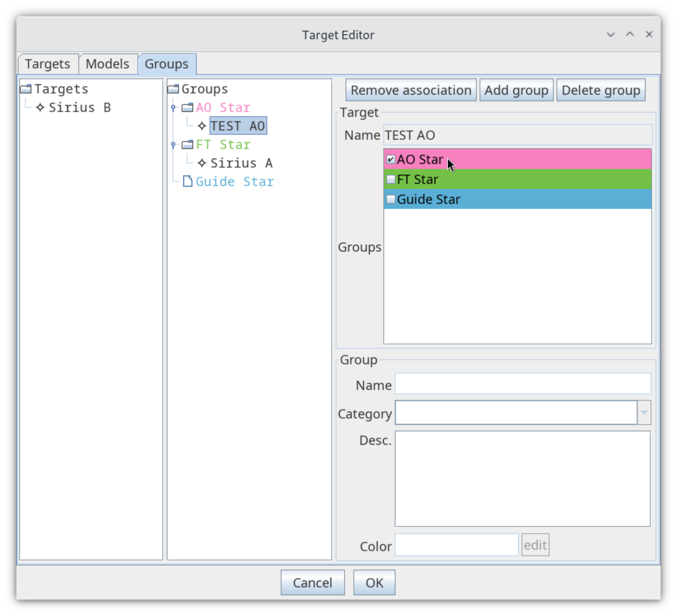Collapse the AO Star tree node
Image resolution: width=677 pixels, height=616 pixels.
[174, 107]
